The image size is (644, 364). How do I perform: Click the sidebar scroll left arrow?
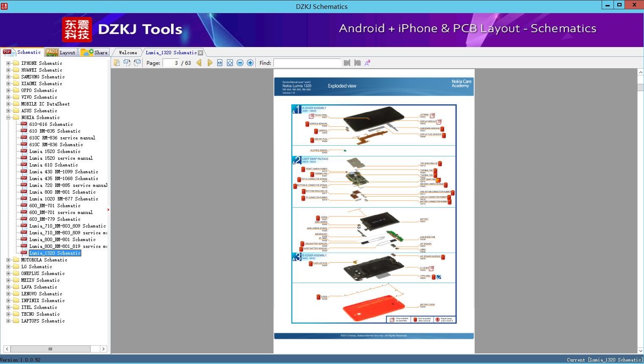click(6, 349)
